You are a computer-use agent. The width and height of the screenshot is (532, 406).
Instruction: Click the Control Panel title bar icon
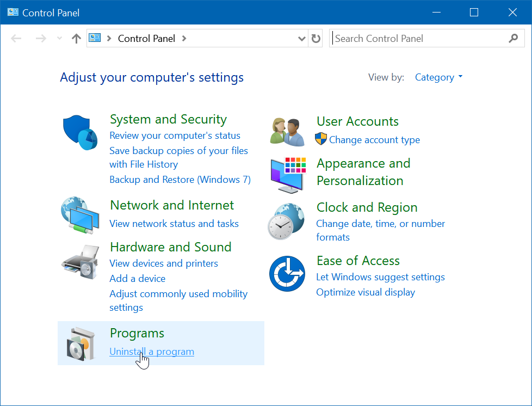click(13, 13)
